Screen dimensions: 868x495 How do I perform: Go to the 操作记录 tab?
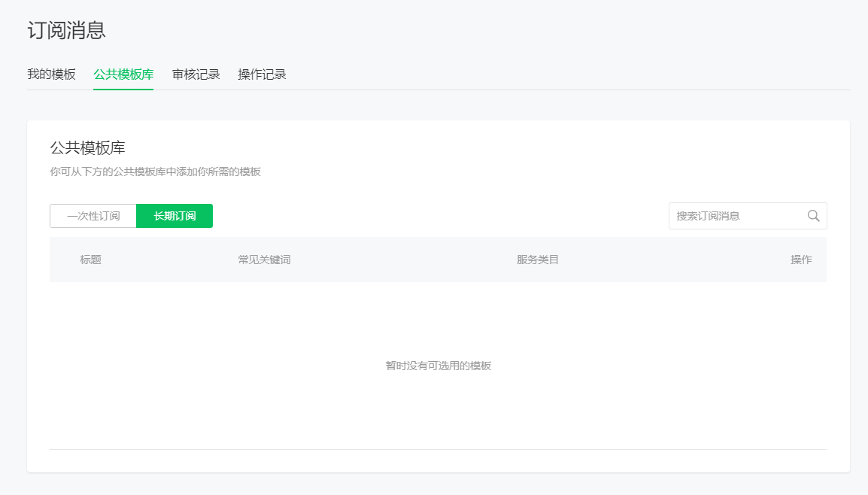(262, 74)
